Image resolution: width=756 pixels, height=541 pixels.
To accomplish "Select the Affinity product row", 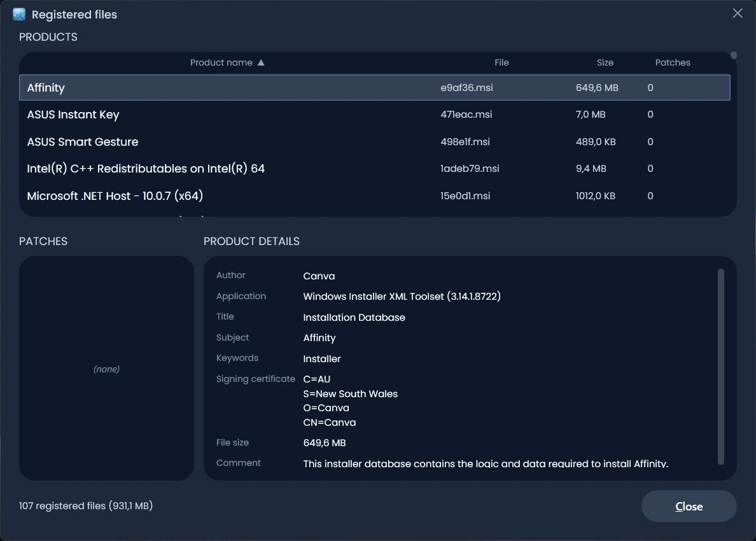I will click(375, 88).
